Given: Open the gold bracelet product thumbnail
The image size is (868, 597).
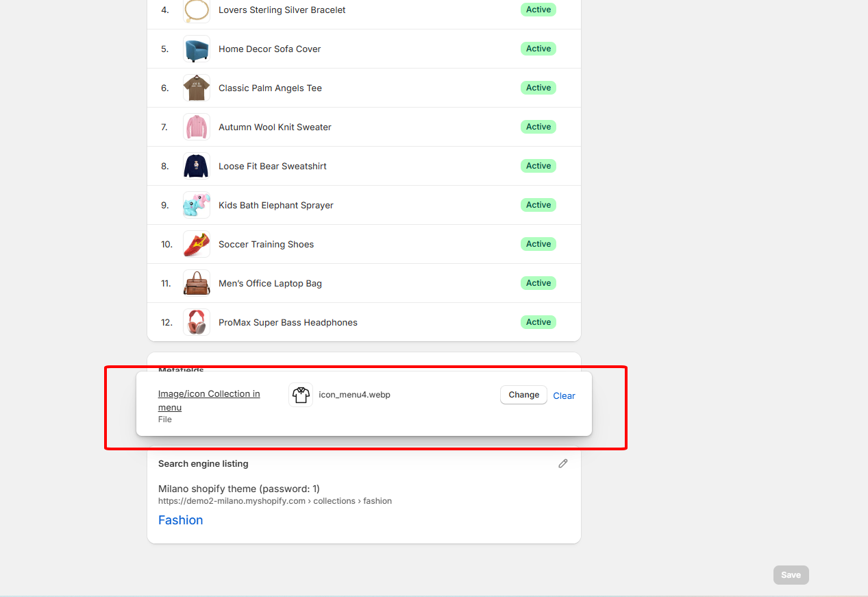Looking at the screenshot, I should (x=197, y=10).
